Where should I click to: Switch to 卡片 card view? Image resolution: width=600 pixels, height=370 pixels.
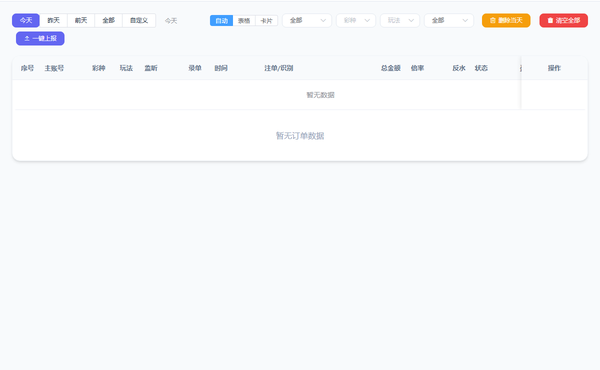point(266,21)
